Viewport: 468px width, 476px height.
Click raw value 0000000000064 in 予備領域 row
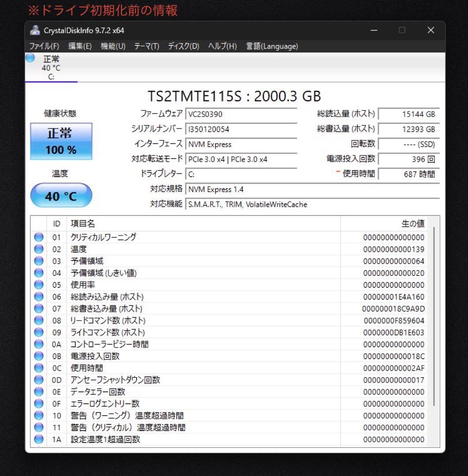(394, 261)
